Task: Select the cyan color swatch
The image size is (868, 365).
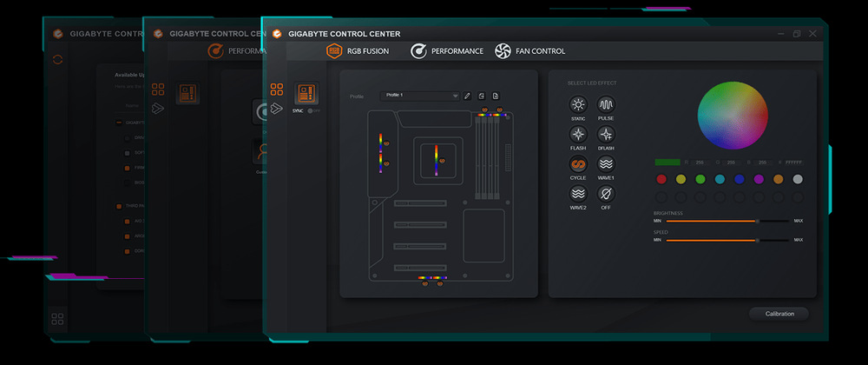Action: point(720,179)
